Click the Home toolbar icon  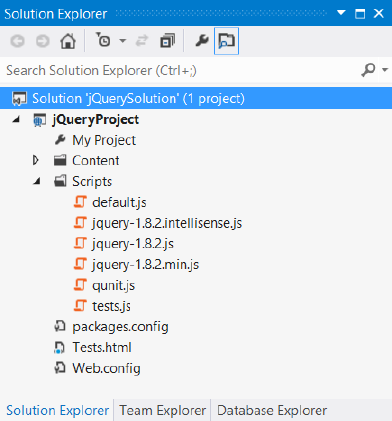coord(68,41)
